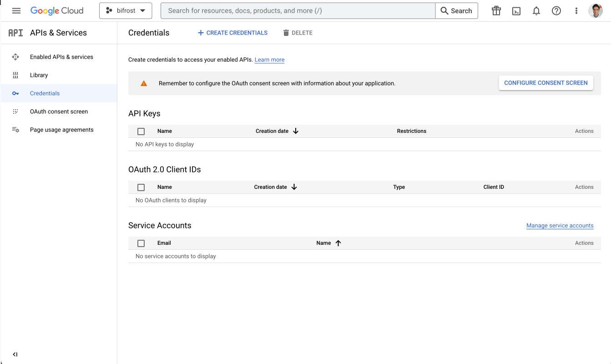Image resolution: width=611 pixels, height=364 pixels.
Task: Click the Google Cloud logo
Action: pyautogui.click(x=57, y=10)
